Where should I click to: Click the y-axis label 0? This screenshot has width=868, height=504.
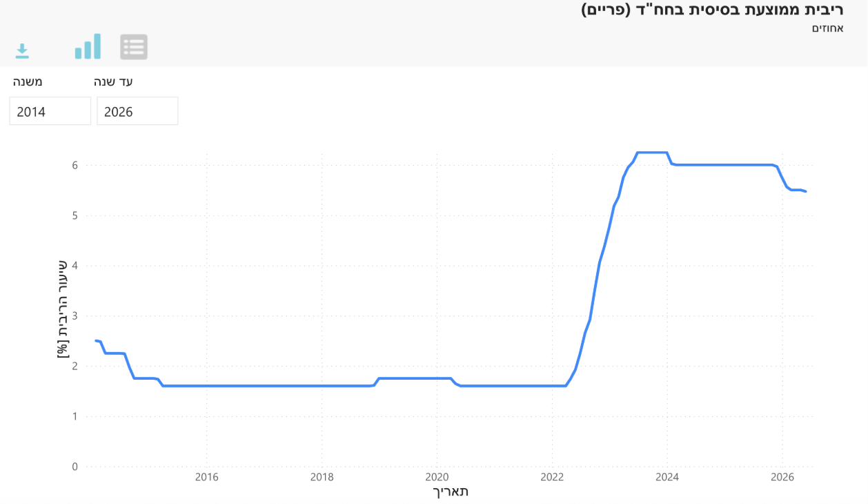coord(75,467)
